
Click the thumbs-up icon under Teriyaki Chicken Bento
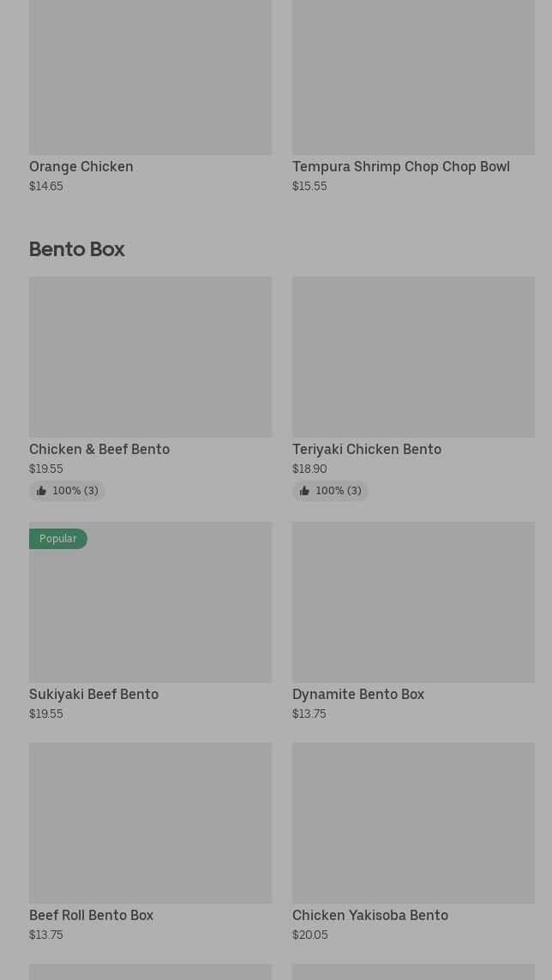pos(304,491)
